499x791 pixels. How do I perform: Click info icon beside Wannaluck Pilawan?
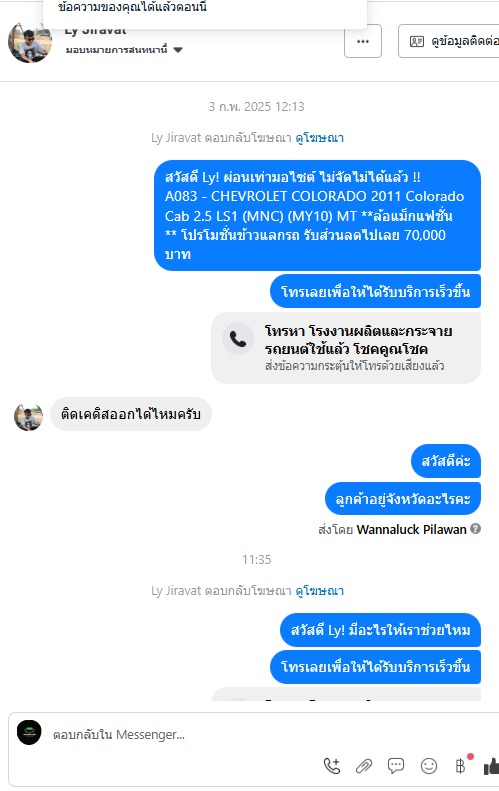pos(475,528)
